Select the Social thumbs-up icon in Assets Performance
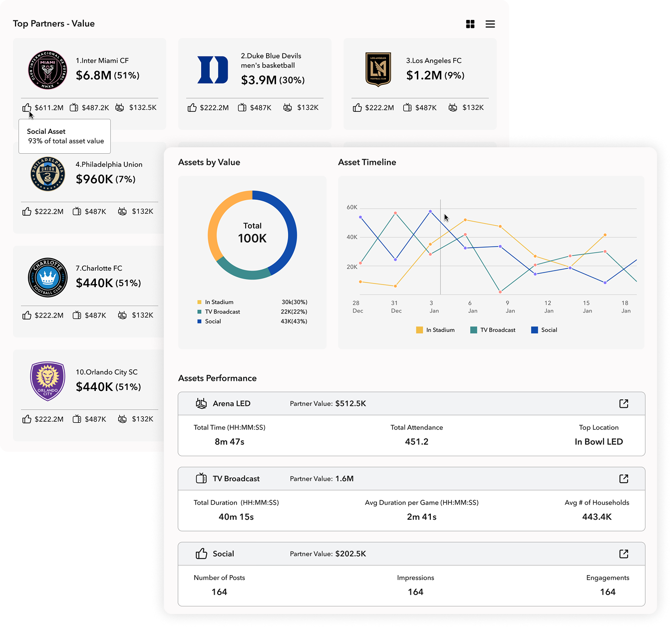The height and width of the screenshot is (629, 672). [x=201, y=554]
